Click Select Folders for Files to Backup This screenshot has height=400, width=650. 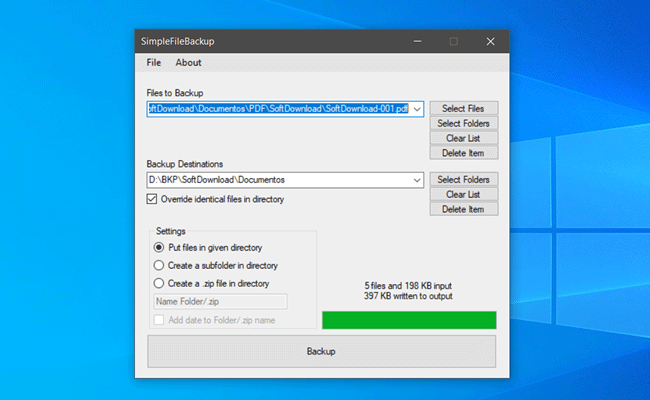pyautogui.click(x=463, y=123)
